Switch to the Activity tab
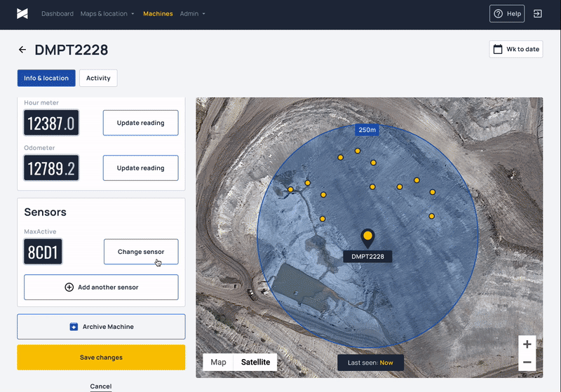The height and width of the screenshot is (392, 561). (x=98, y=78)
